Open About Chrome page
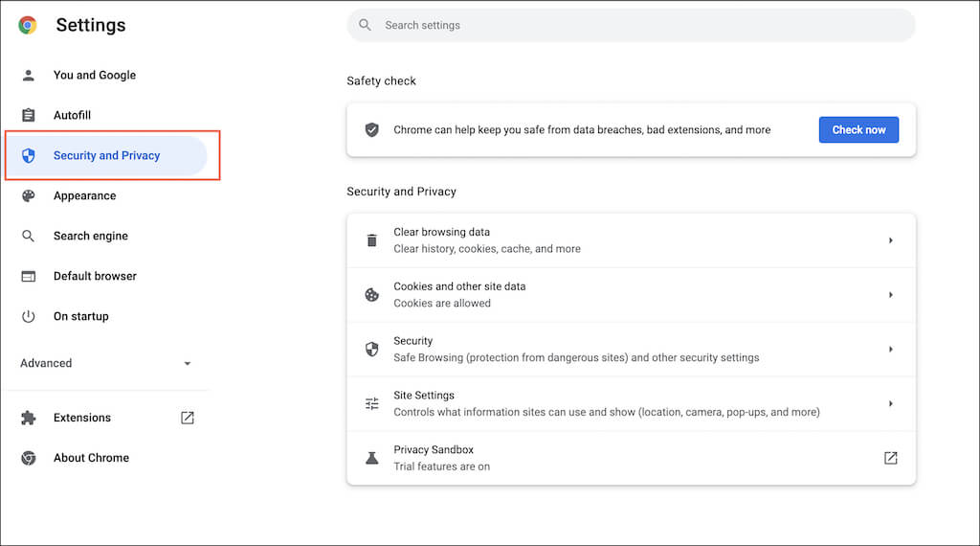This screenshot has width=980, height=546. pyautogui.click(x=91, y=458)
